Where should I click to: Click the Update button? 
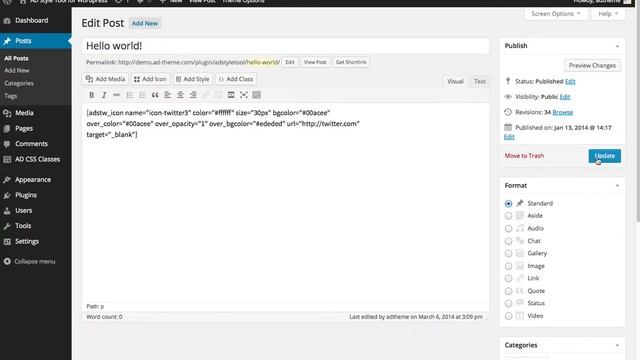click(x=604, y=156)
